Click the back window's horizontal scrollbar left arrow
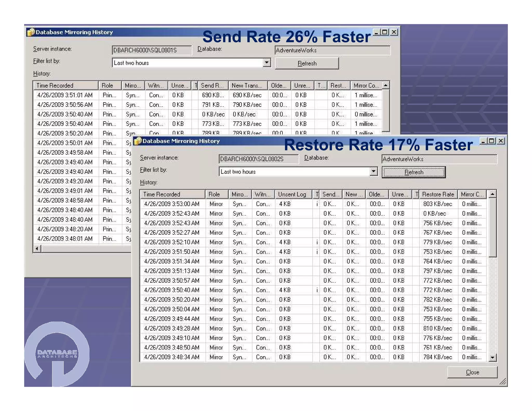This screenshot has width=532, height=411. tap(37, 249)
